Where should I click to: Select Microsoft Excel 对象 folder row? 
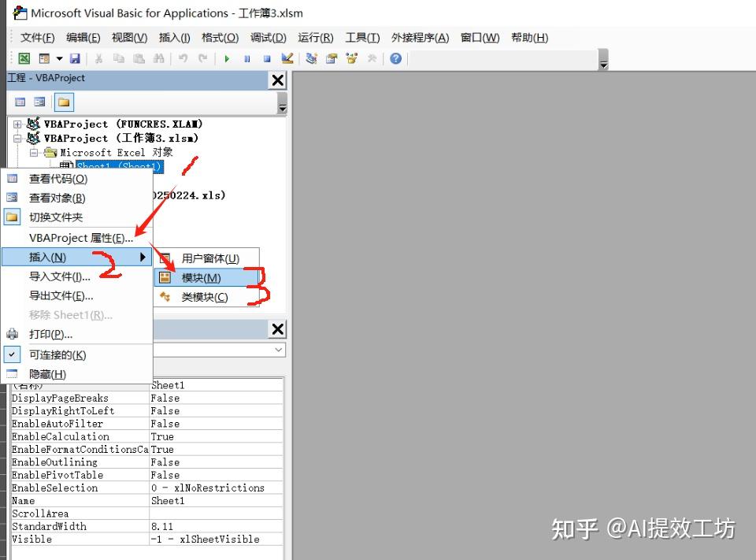click(116, 153)
